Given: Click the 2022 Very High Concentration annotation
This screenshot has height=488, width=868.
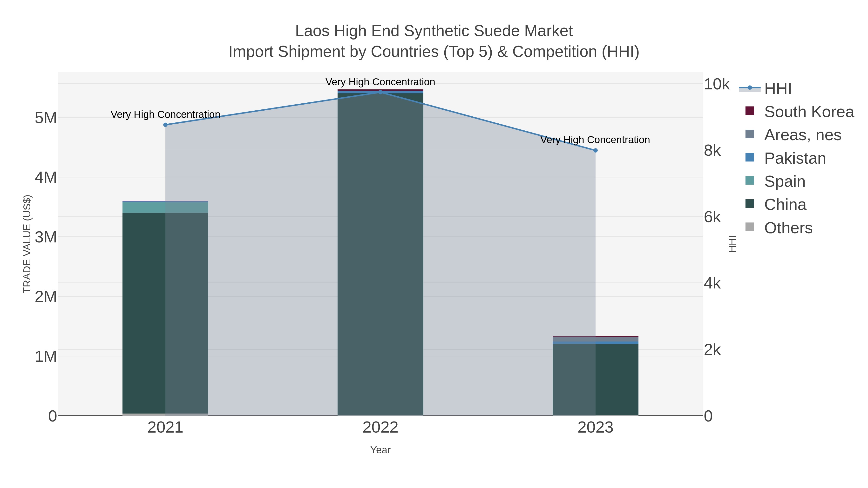Looking at the screenshot, I should click(x=380, y=82).
